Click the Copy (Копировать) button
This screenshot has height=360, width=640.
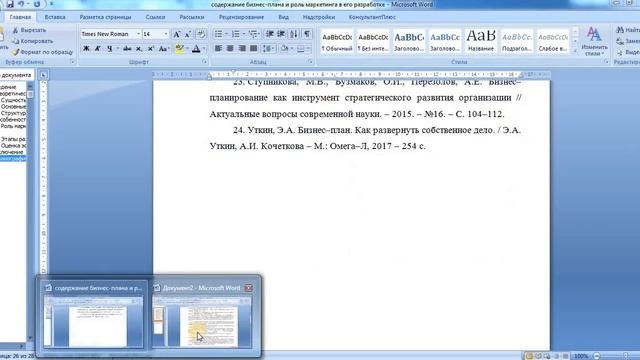tap(32, 41)
